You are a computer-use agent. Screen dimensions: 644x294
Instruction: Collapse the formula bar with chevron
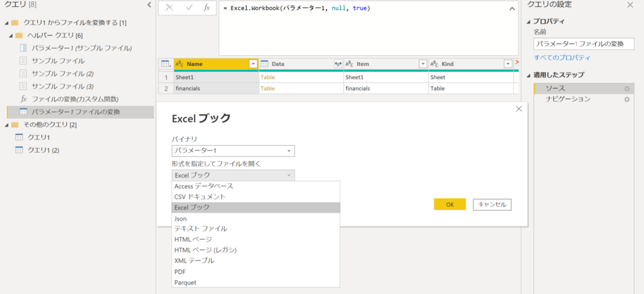click(511, 9)
